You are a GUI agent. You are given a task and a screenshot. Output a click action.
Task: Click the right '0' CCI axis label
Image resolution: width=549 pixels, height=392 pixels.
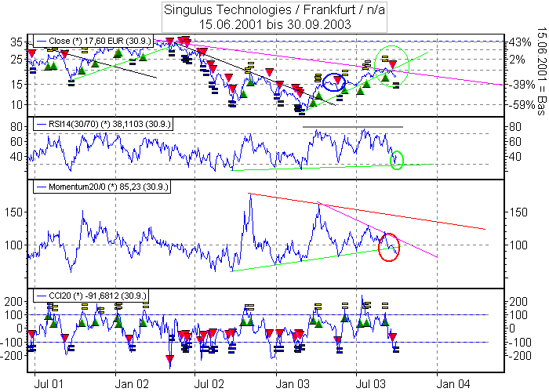[511, 328]
